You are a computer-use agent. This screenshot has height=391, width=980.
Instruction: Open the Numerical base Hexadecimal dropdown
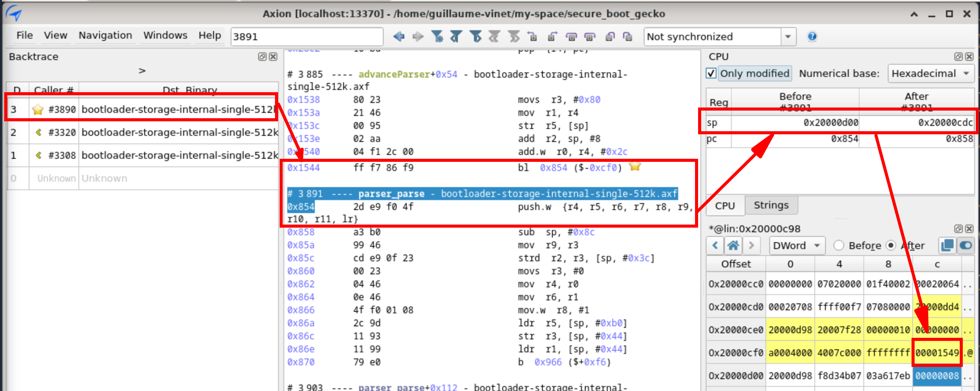click(931, 73)
